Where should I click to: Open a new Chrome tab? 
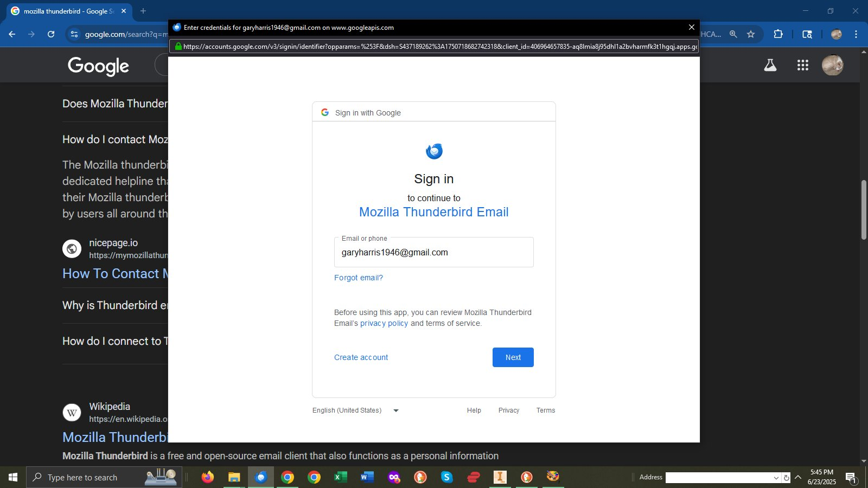tap(143, 11)
